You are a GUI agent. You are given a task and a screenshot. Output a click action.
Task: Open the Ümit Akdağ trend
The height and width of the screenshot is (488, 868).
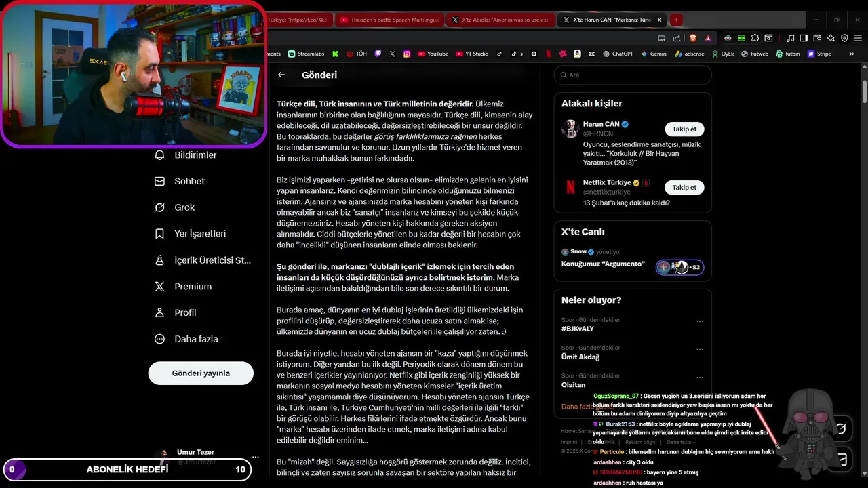580,357
